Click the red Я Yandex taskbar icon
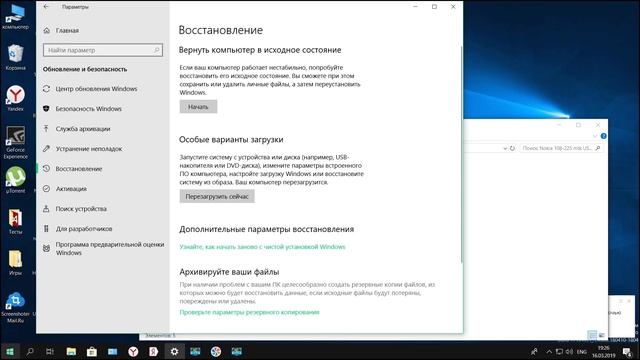The image size is (640, 360). pos(153,351)
